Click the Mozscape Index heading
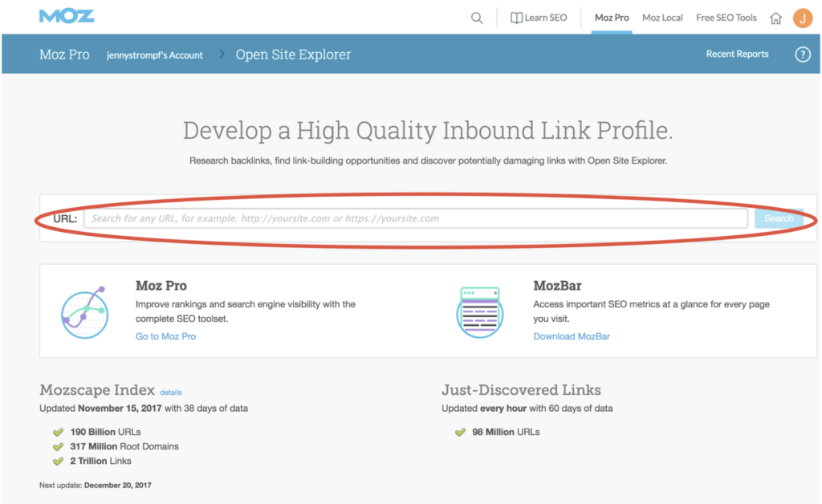822x504 pixels. [x=97, y=390]
